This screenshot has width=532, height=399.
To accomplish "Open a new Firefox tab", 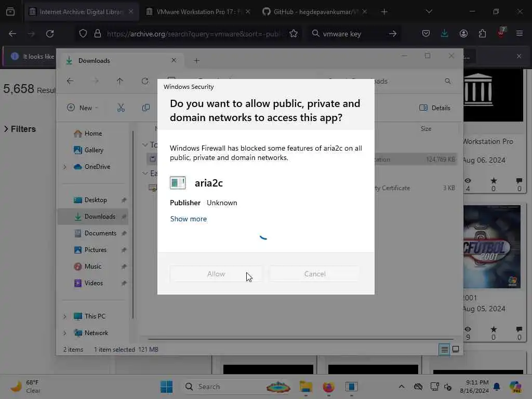I will 384,12.
